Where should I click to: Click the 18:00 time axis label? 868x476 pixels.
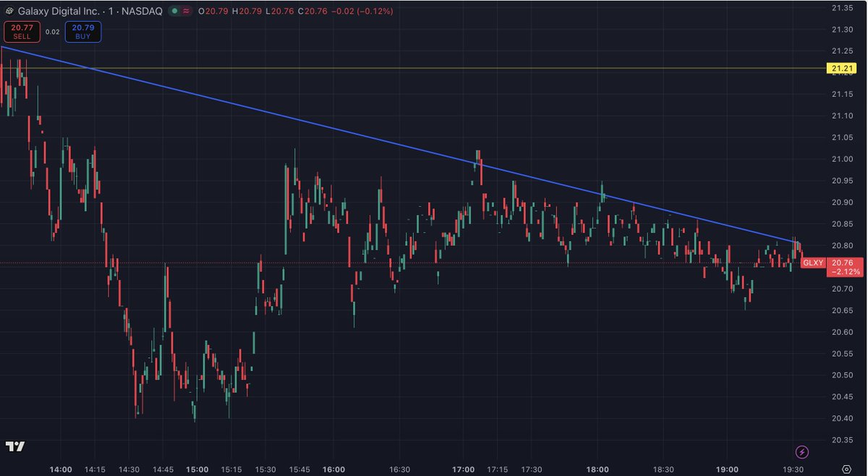click(597, 469)
